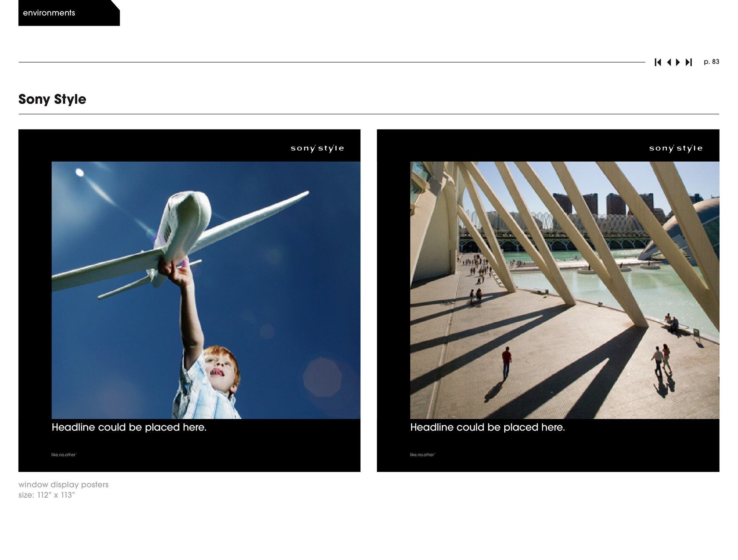The image size is (738, 560).
Task: Click like.no.other tagline on right poster
Action: coord(422,455)
